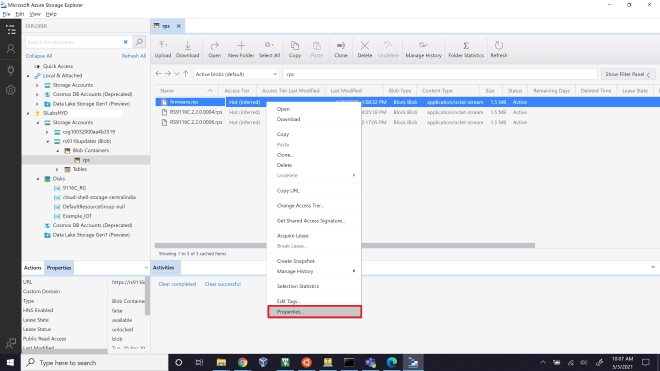Open the Active blobs dropdown

tap(236, 74)
